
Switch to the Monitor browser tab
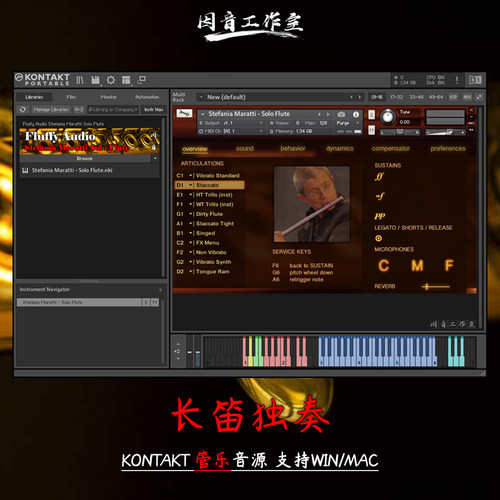coord(109,97)
